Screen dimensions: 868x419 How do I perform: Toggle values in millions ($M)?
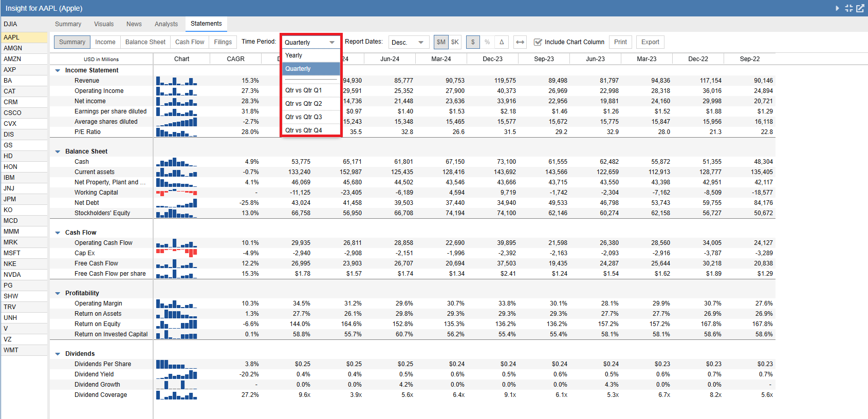point(441,42)
